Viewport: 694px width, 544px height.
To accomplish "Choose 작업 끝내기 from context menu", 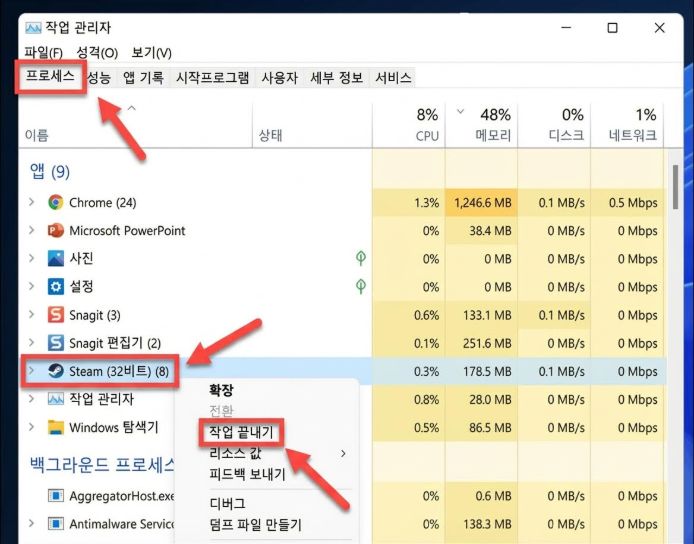I will point(244,433).
